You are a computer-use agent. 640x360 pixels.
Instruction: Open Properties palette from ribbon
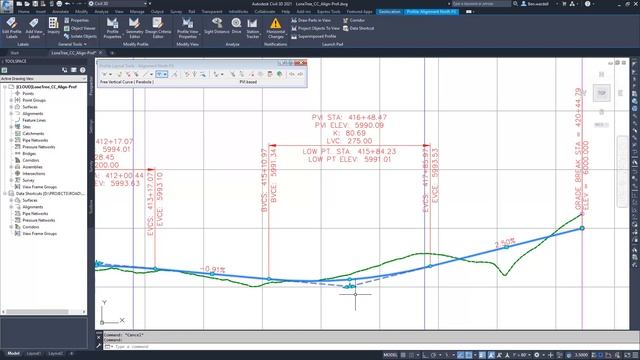click(x=76, y=20)
